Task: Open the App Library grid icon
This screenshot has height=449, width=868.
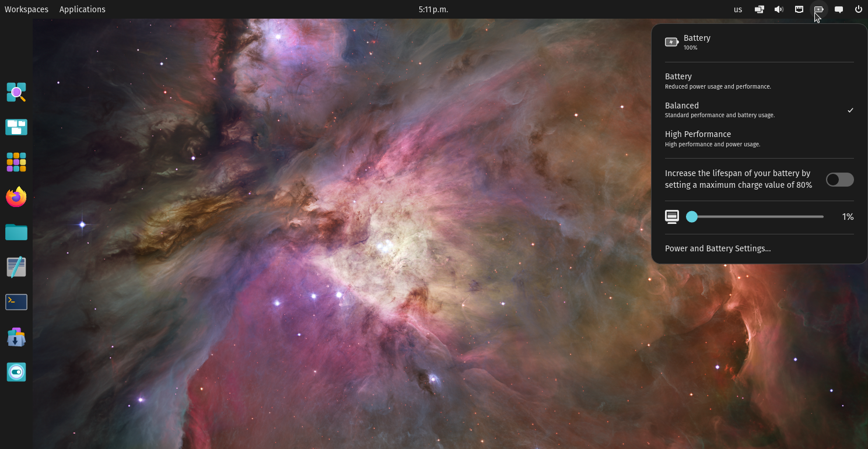Action: (16, 162)
